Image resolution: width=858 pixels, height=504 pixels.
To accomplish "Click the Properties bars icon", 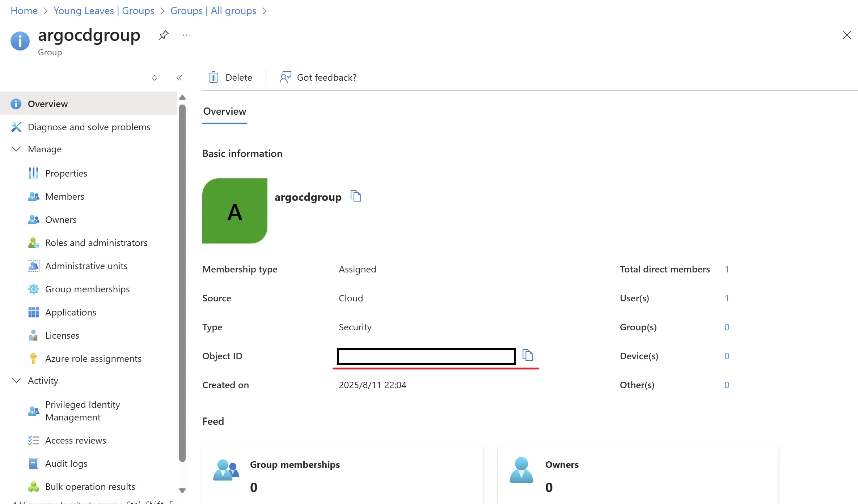I will click(x=33, y=173).
